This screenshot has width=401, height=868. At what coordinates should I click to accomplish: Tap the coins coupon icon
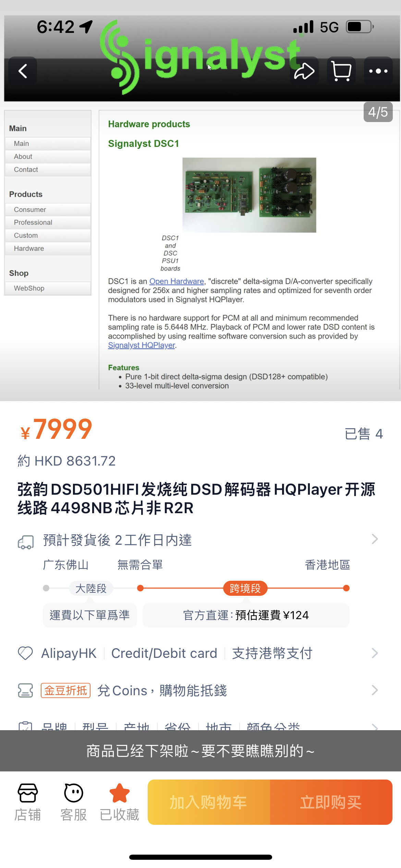click(25, 690)
